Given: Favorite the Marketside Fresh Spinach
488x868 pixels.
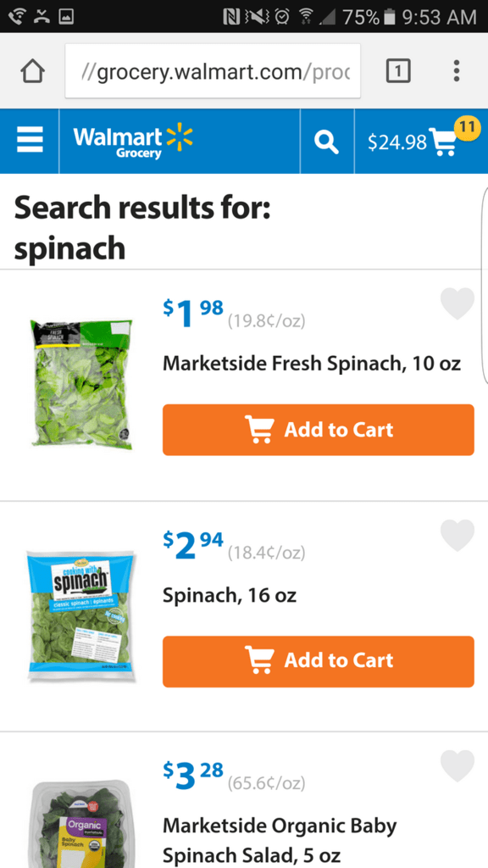Looking at the screenshot, I should pos(457,303).
